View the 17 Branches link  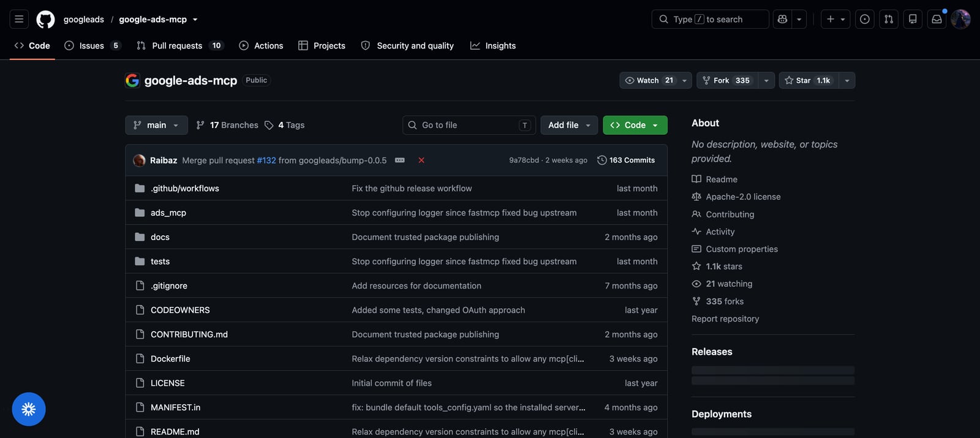click(227, 125)
